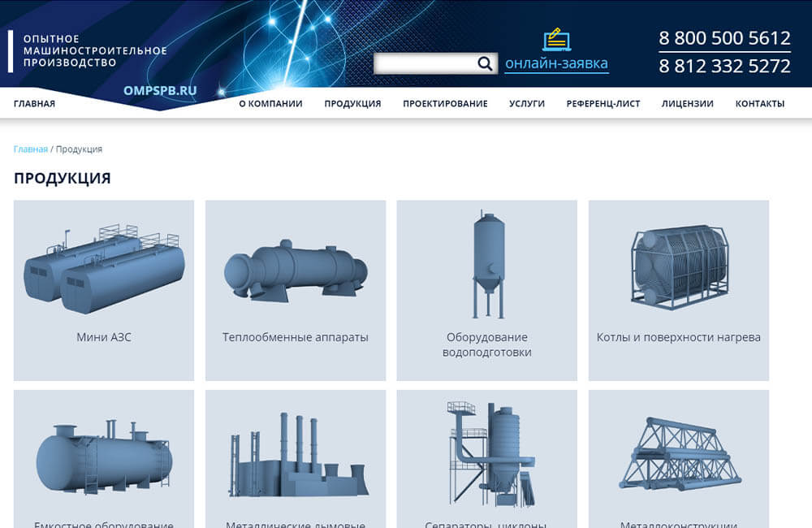This screenshot has width=812, height=528.
Task: Click the magnifying glass search icon
Action: (x=485, y=63)
